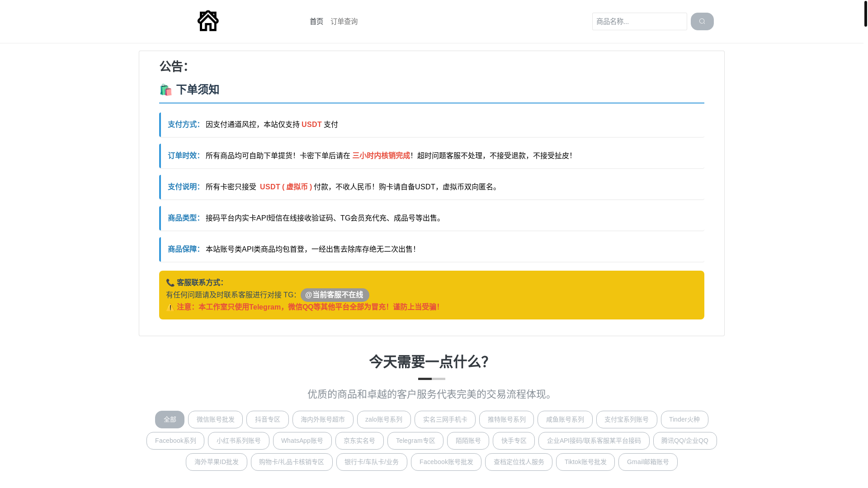Choose the 陌陌账号 category

pos(468,441)
